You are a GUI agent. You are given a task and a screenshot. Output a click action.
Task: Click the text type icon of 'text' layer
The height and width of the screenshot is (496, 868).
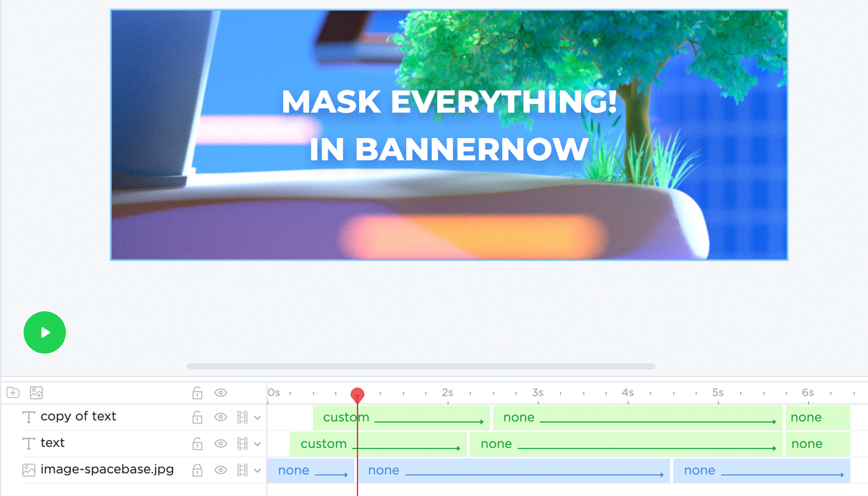pyautogui.click(x=29, y=443)
